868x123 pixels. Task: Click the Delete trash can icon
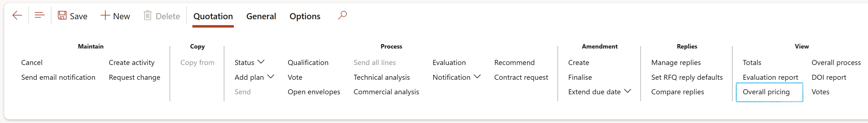(148, 16)
